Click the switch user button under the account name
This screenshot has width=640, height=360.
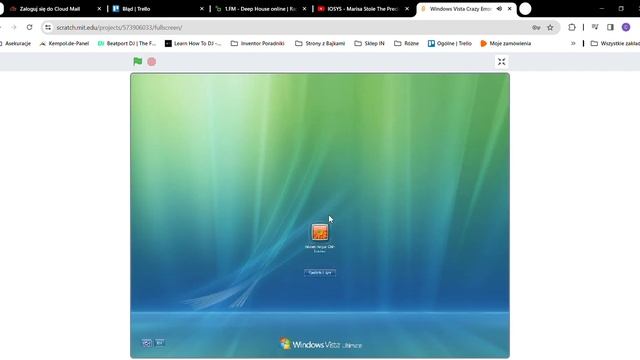click(320, 273)
